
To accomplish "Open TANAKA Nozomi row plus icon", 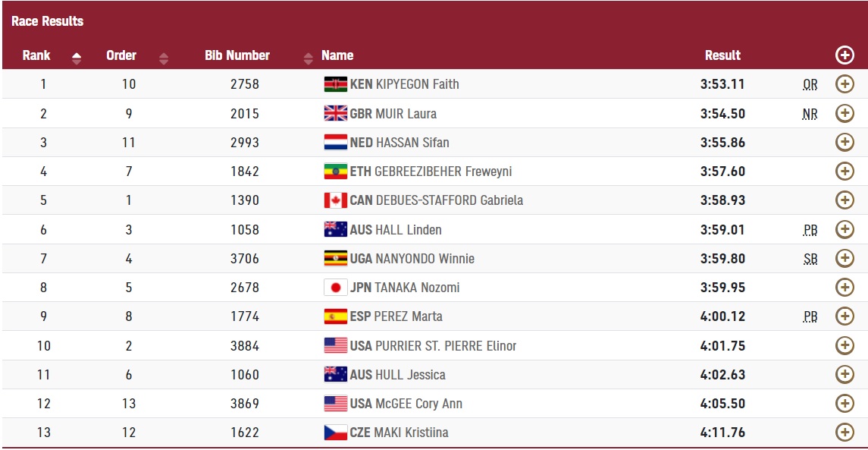I will (844, 287).
